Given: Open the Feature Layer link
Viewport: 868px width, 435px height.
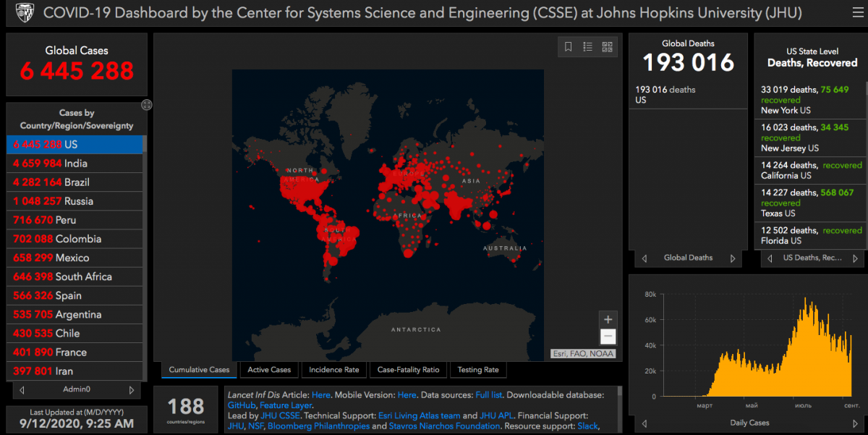Looking at the screenshot, I should tap(286, 405).
